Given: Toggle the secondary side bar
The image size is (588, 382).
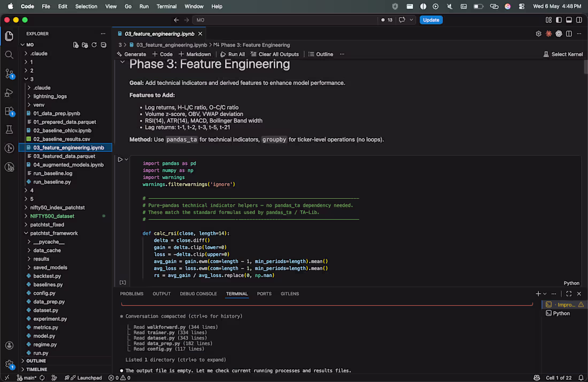Looking at the screenshot, I should 579,20.
